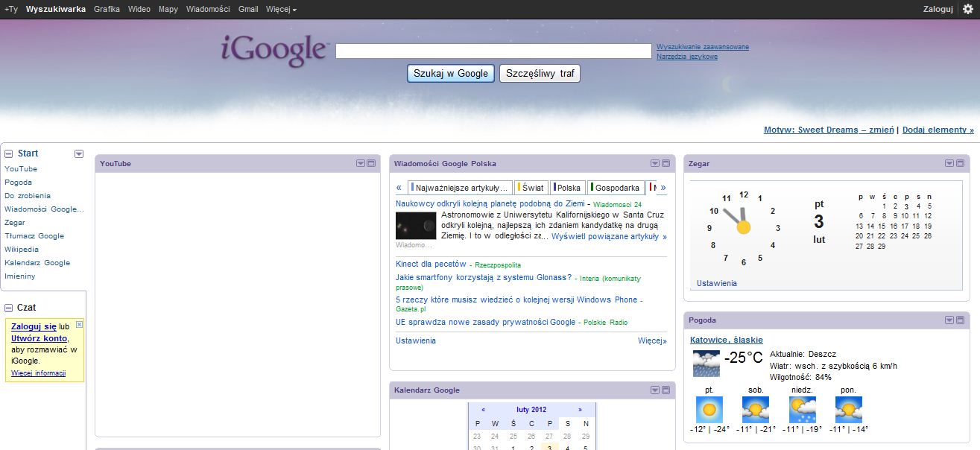Switch to Wideo in the top bar
The width and height of the screenshot is (980, 450).
tap(139, 9)
